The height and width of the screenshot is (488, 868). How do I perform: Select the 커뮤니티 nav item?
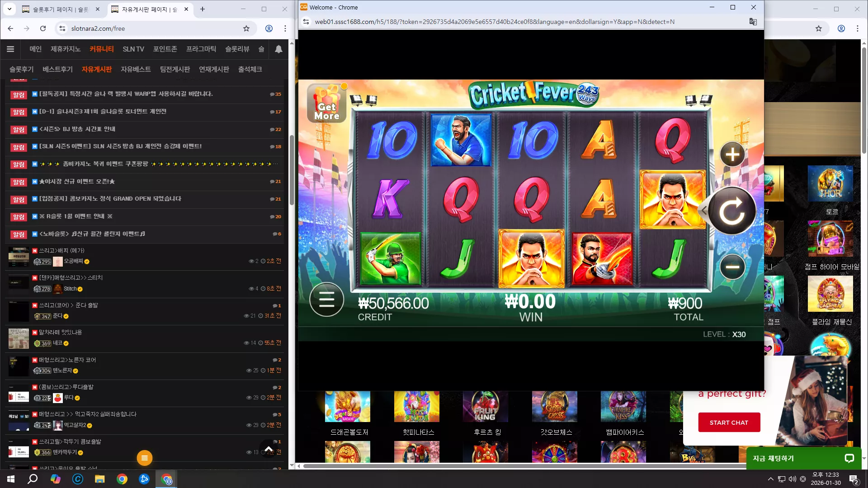click(102, 49)
